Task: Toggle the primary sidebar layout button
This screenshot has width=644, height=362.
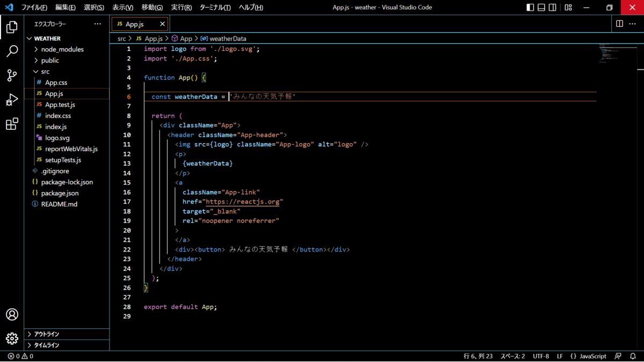Action: tap(530, 8)
